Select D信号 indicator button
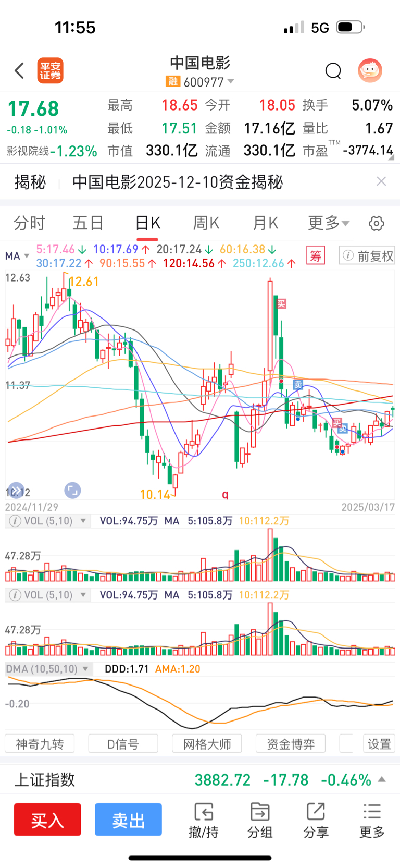The width and height of the screenshot is (400, 868). (123, 744)
